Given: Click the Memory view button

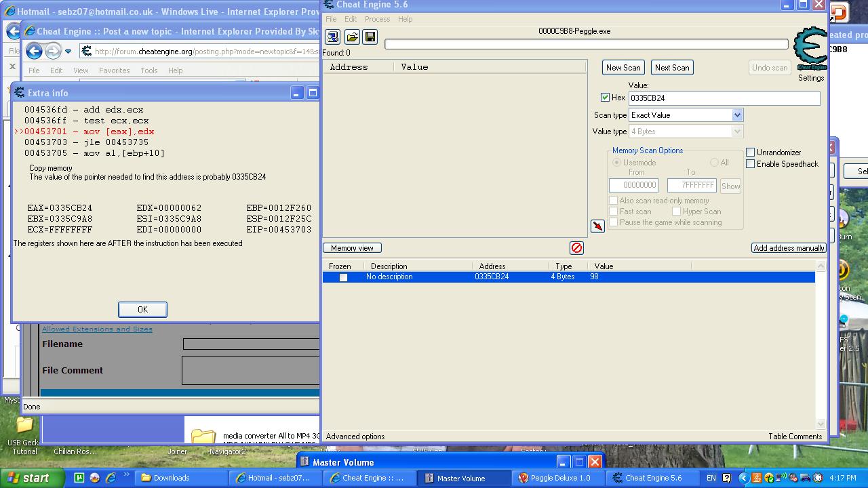Looking at the screenshot, I should click(x=352, y=248).
